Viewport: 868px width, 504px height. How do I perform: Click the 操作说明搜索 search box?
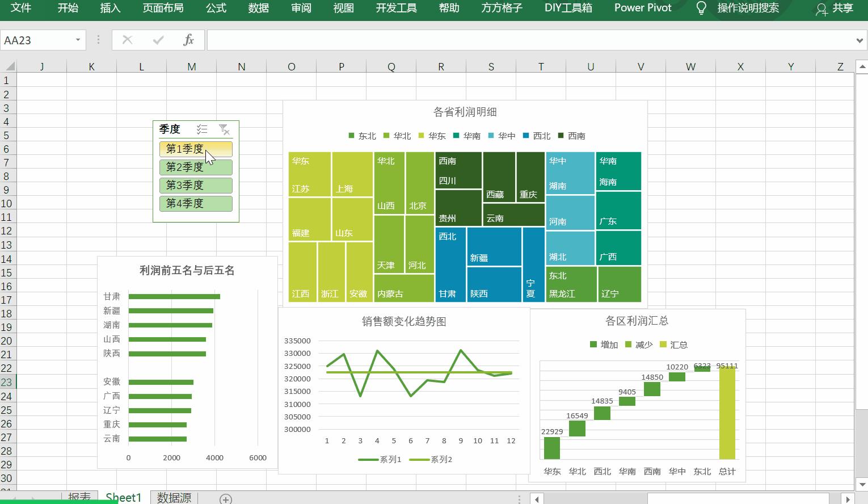(x=748, y=8)
